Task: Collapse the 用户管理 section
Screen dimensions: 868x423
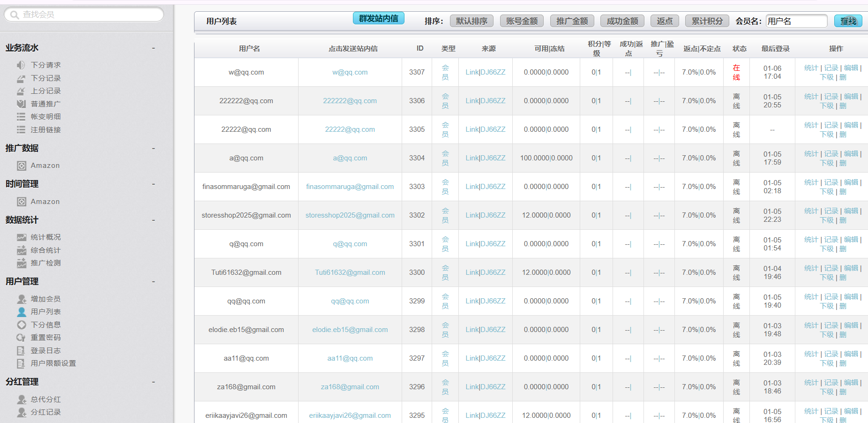Action: 153,282
